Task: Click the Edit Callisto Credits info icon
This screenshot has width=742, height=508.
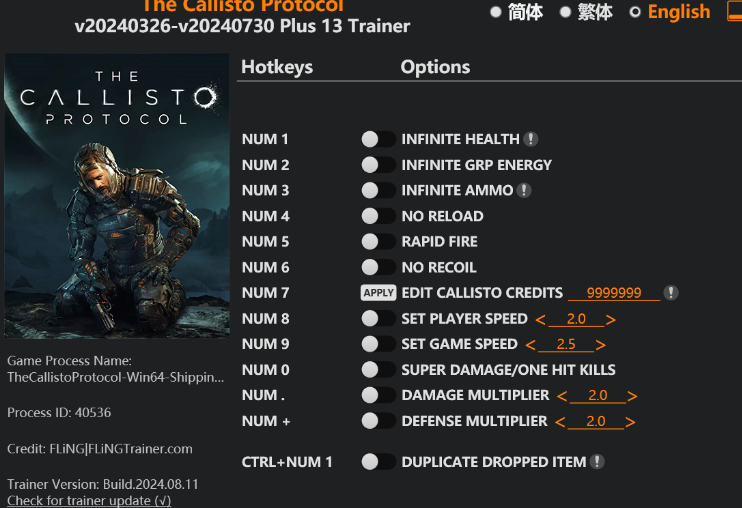Action: click(671, 293)
